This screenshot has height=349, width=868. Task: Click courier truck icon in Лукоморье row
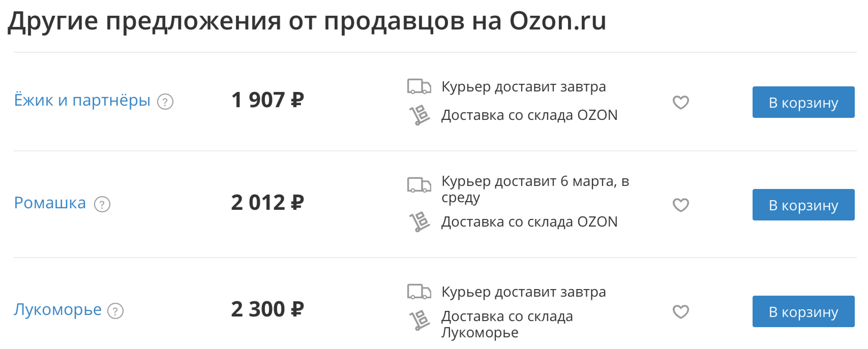[419, 291]
